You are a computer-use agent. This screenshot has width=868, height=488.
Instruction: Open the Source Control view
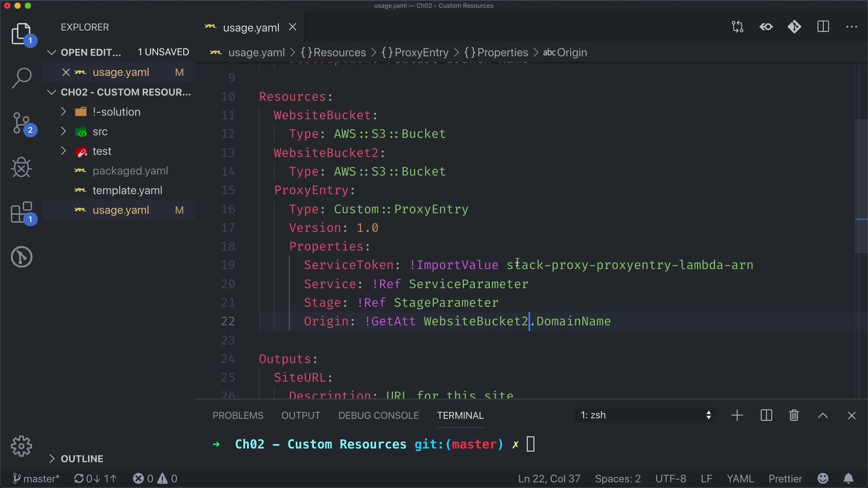21,123
